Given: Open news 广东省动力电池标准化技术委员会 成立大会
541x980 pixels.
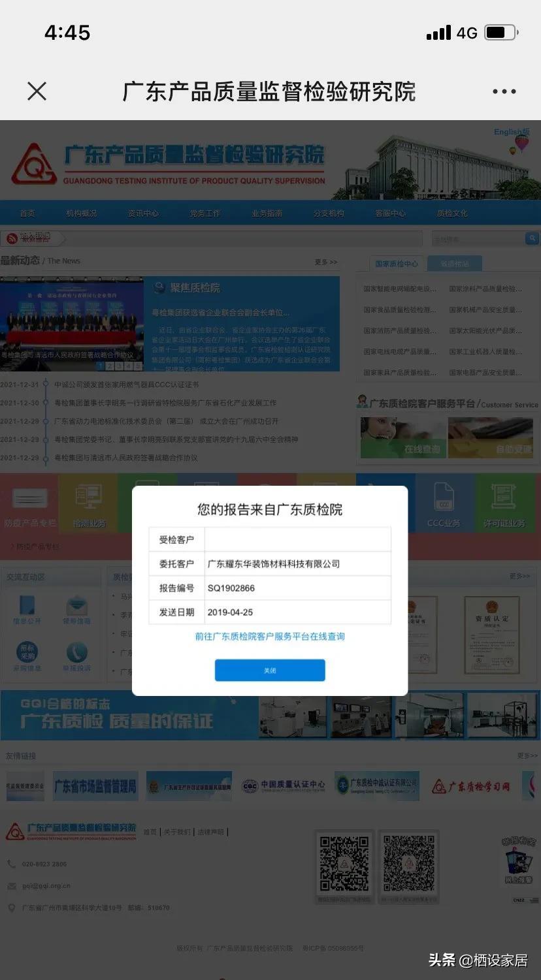Looking at the screenshot, I should pos(166,421).
